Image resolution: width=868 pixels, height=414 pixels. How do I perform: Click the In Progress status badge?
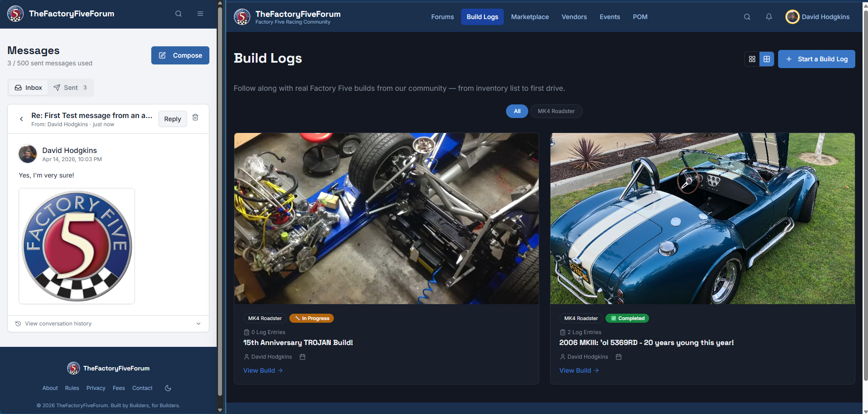[312, 318]
